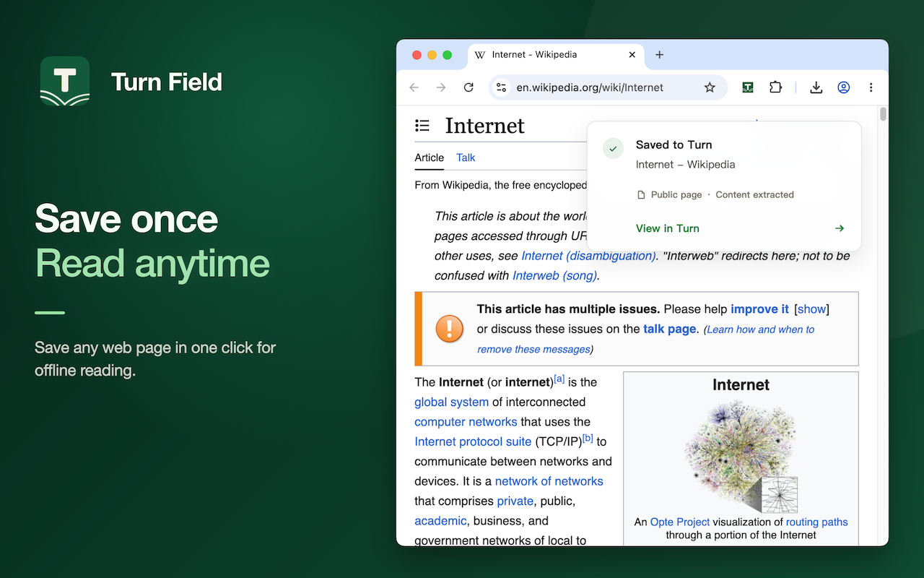The image size is (924, 578).
Task: Select the Article tab
Action: click(429, 158)
